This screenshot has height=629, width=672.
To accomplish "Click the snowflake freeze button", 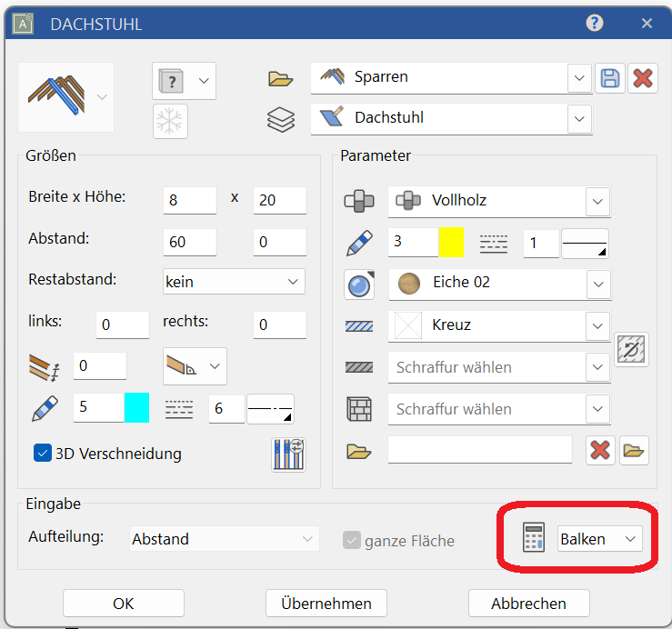I will click(170, 121).
